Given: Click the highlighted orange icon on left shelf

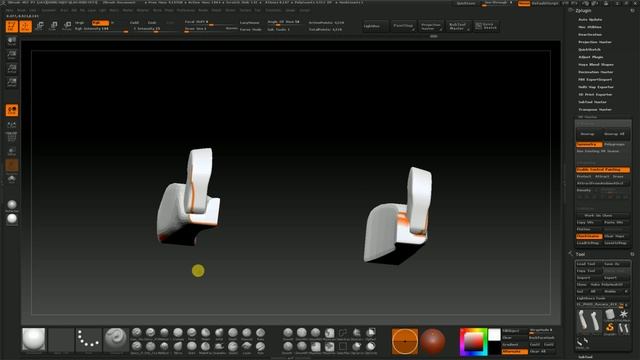Looking at the screenshot, I should (12, 110).
